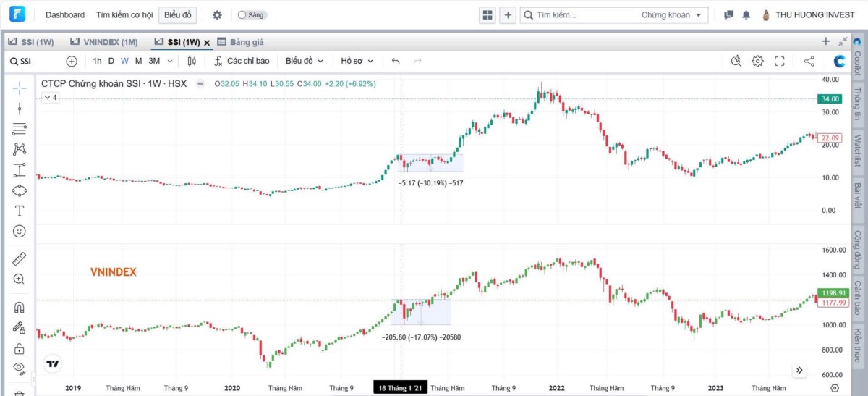Open the Fibonacci/horizontal lines tool
Screen dimensions: 868x396
pos(20,129)
